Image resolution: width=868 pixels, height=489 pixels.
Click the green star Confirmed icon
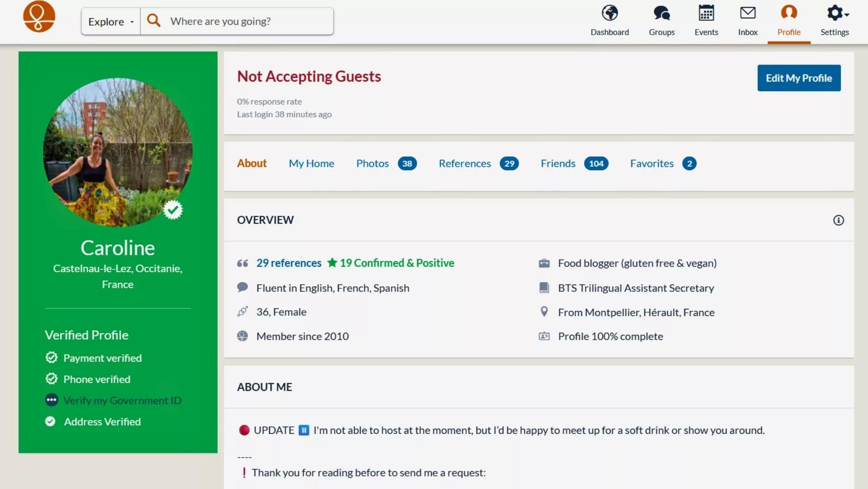tap(332, 262)
